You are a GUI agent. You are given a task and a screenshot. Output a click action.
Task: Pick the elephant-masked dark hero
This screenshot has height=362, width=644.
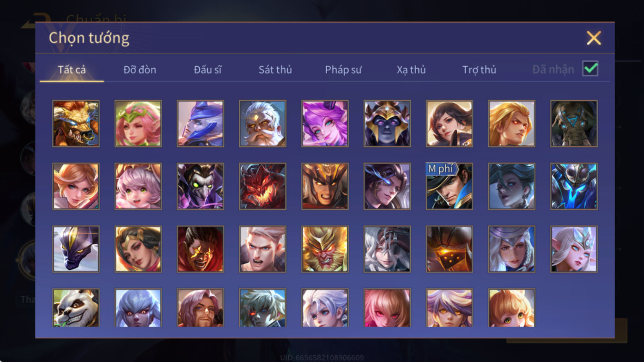point(574,123)
